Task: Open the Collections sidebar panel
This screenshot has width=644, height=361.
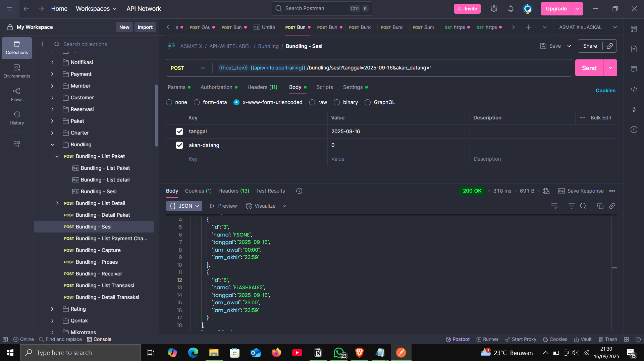Action: 17,48
